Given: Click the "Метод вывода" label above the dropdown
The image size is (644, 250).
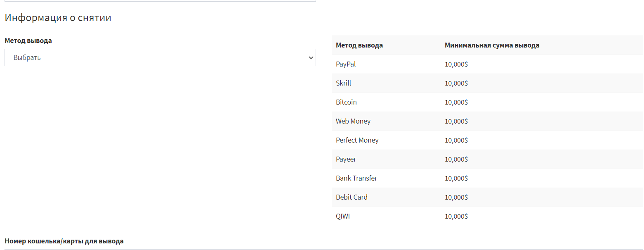Looking at the screenshot, I should (28, 41).
